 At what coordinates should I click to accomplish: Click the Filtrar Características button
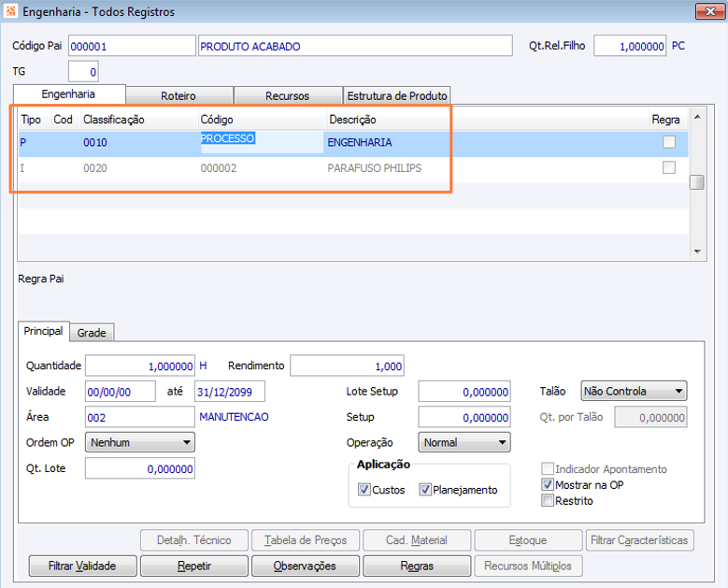coord(640,540)
